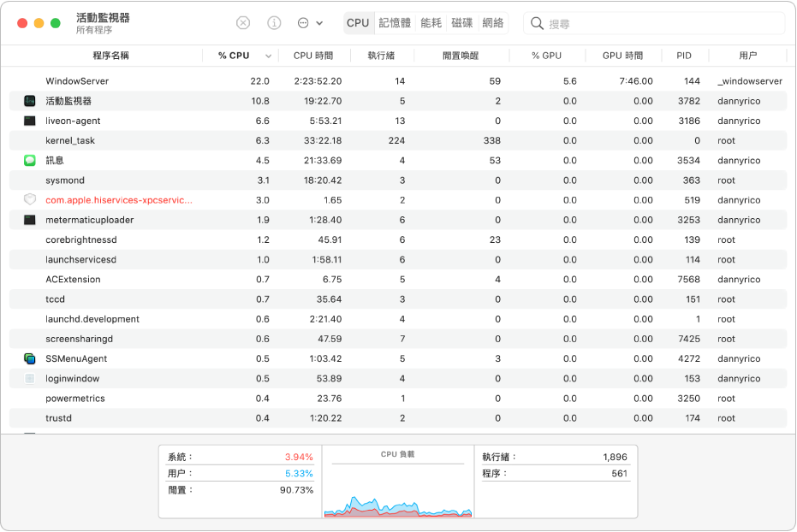Image resolution: width=797 pixels, height=532 pixels.
Task: Switch to the CPU tab
Action: click(x=358, y=23)
